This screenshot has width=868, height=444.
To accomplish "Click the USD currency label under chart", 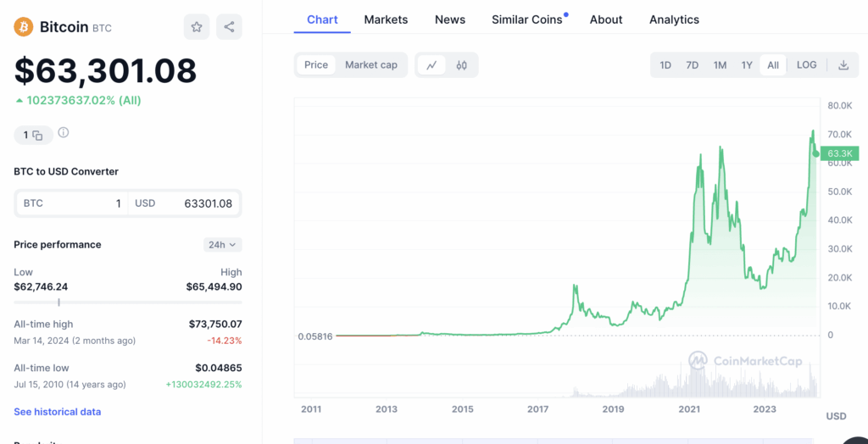I will tap(836, 416).
